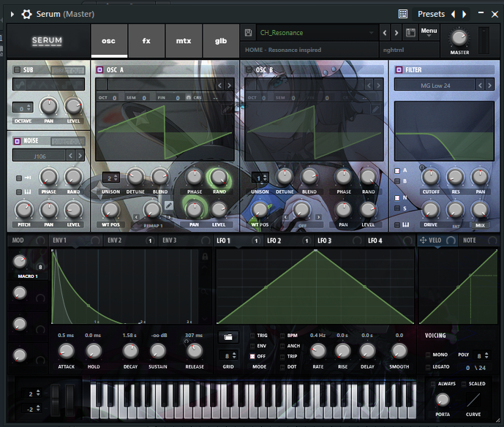Select the next filter type
The width and height of the screenshot is (504, 427).
click(x=489, y=85)
